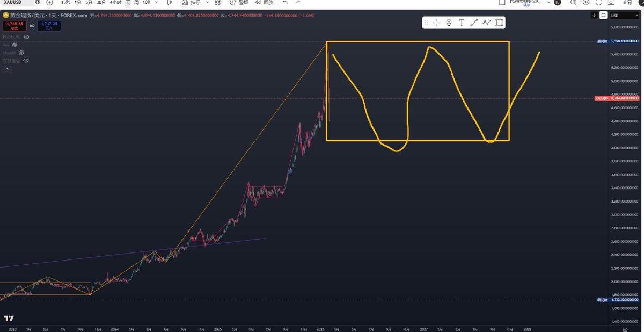Open the indicator templates grid icon
The width and height of the screenshot is (644, 332).
point(217,2)
